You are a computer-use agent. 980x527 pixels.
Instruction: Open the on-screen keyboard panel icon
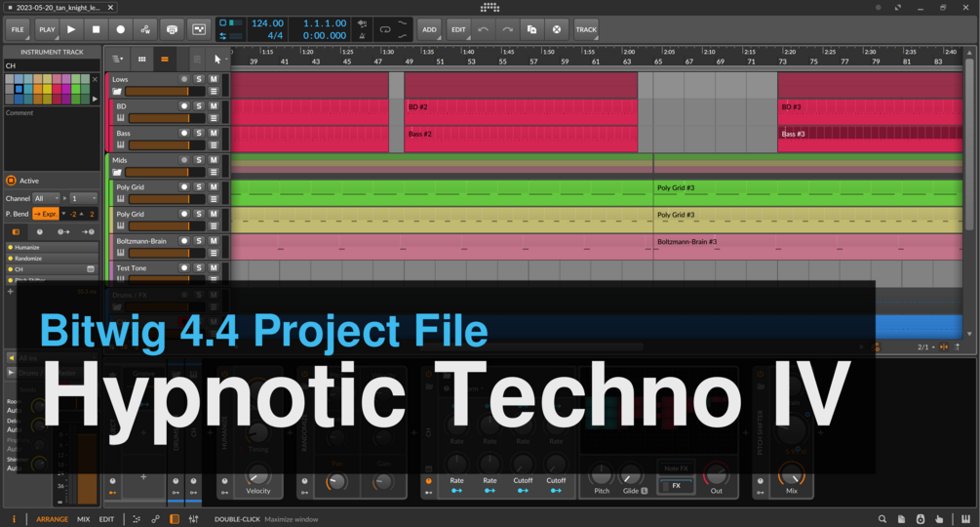pyautogui.click(x=965, y=519)
